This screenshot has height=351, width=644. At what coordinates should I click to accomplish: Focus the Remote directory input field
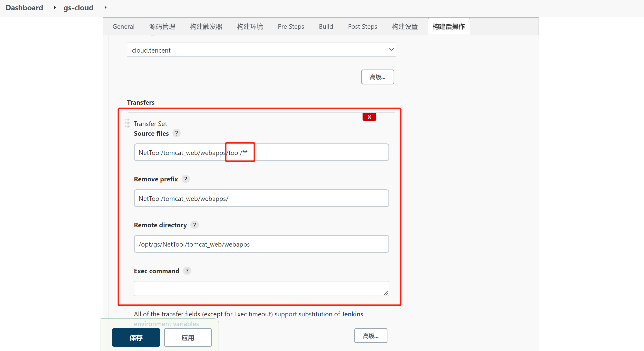click(x=261, y=244)
